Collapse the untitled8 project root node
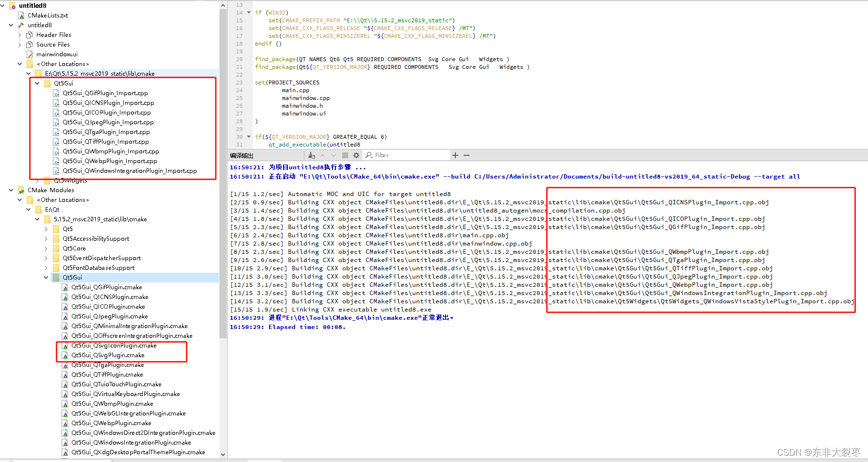868x462 pixels. (x=3, y=5)
